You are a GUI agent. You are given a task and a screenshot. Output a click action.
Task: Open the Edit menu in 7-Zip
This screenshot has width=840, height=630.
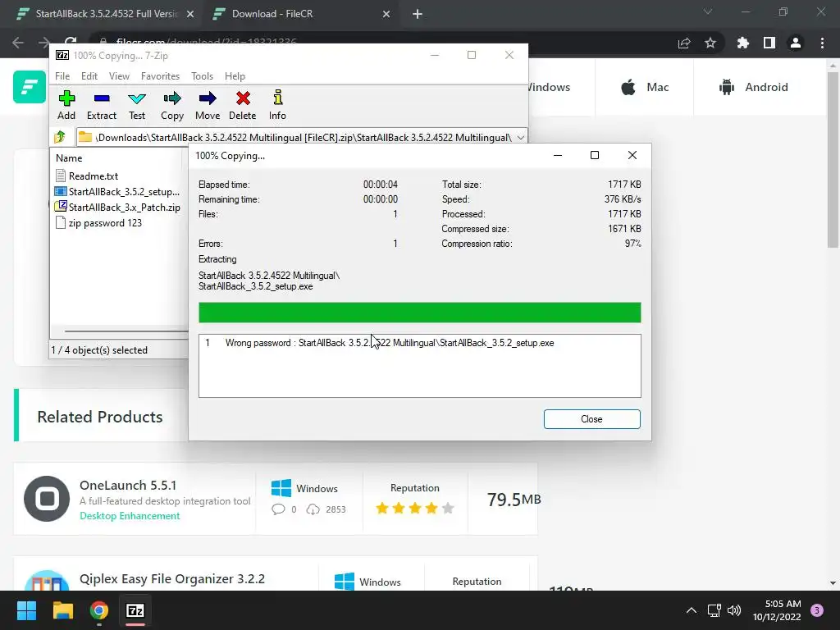(x=89, y=76)
